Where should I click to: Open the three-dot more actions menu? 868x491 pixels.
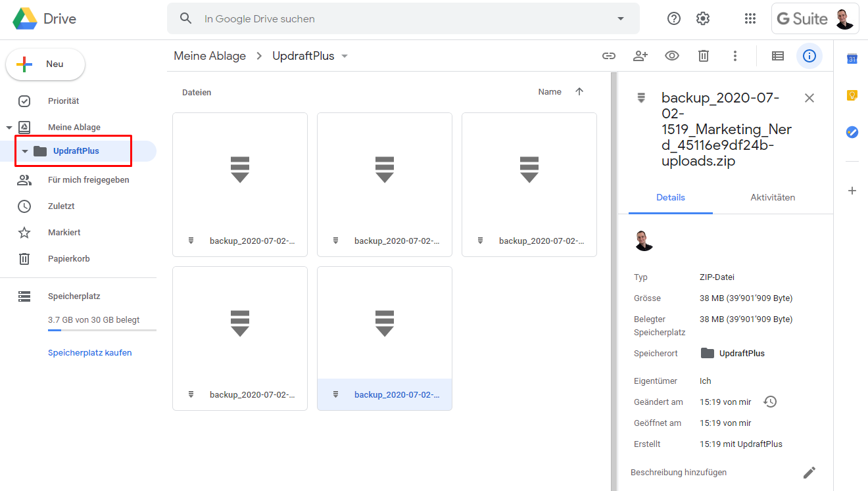point(735,56)
